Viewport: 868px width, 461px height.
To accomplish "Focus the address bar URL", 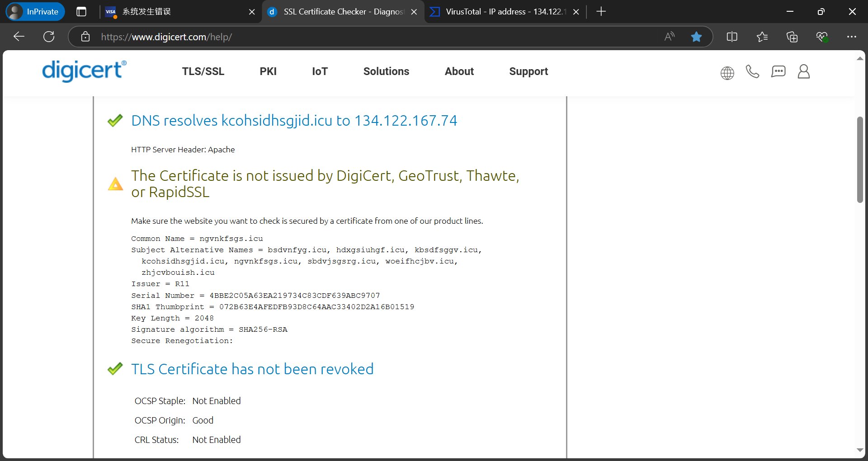I will tap(166, 37).
